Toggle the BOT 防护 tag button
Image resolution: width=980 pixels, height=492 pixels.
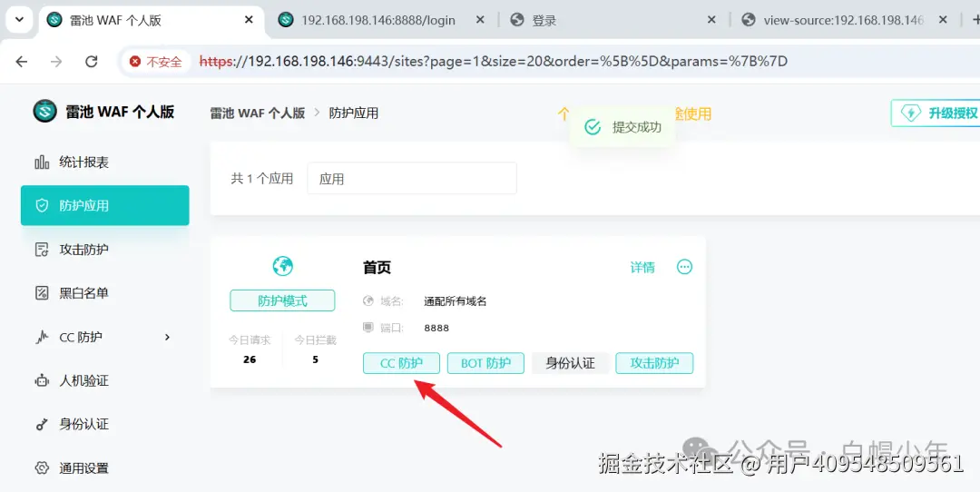pos(485,363)
